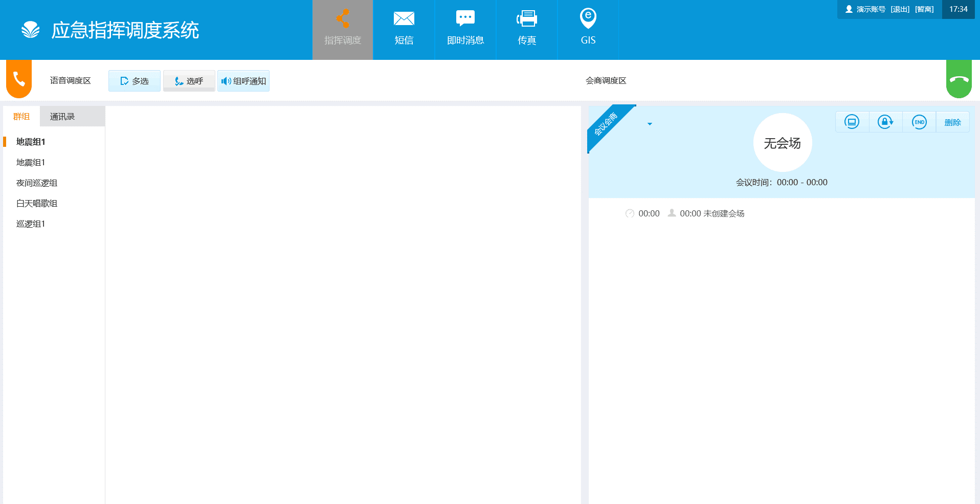This screenshot has height=504, width=980.
Task: Open 即时消息 instant messaging
Action: tap(465, 30)
